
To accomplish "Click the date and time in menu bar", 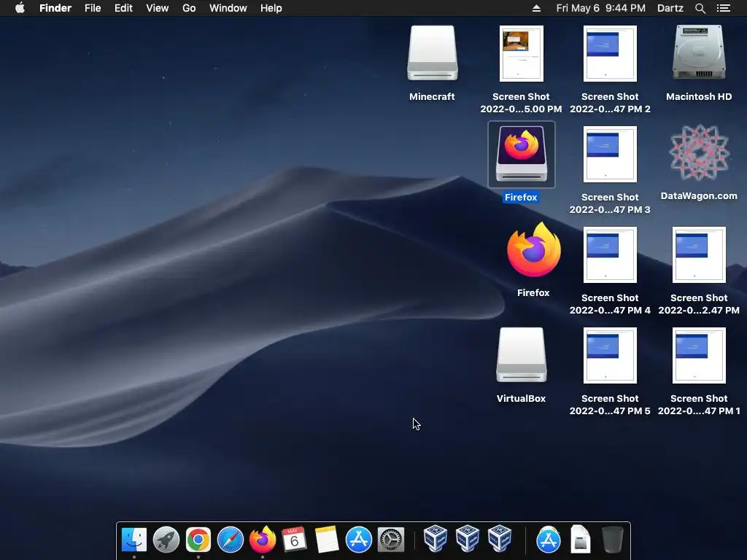I will click(x=601, y=8).
